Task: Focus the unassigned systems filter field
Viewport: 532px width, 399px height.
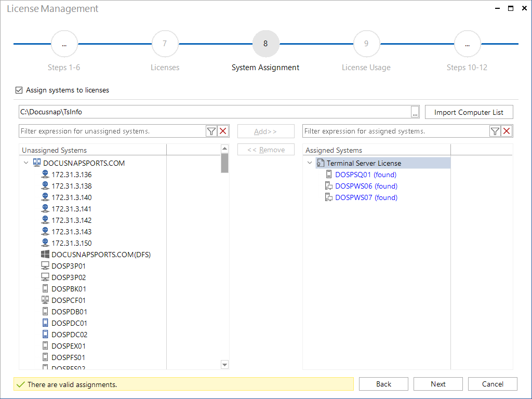Action: 112,131
